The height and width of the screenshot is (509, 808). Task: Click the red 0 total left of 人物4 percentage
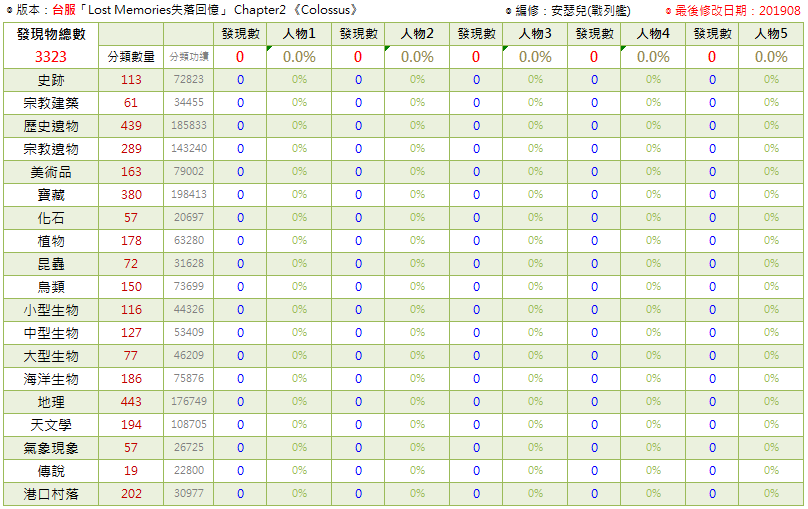(594, 57)
